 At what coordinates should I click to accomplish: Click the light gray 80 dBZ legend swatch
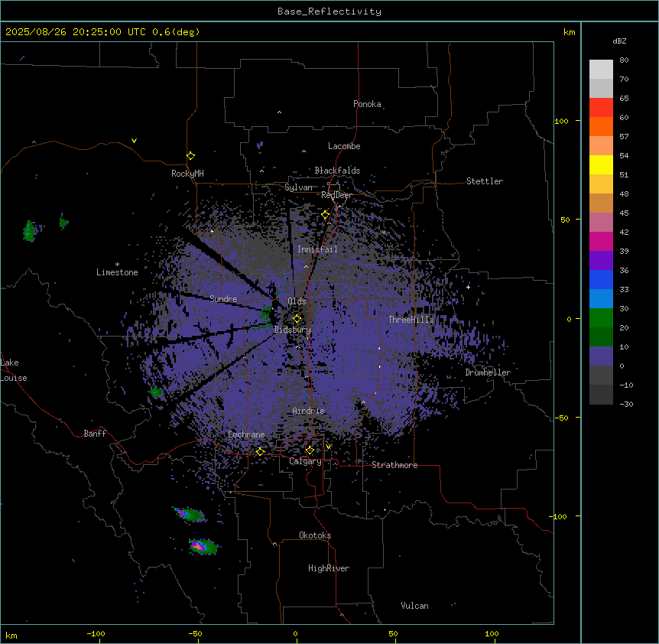tap(601, 70)
